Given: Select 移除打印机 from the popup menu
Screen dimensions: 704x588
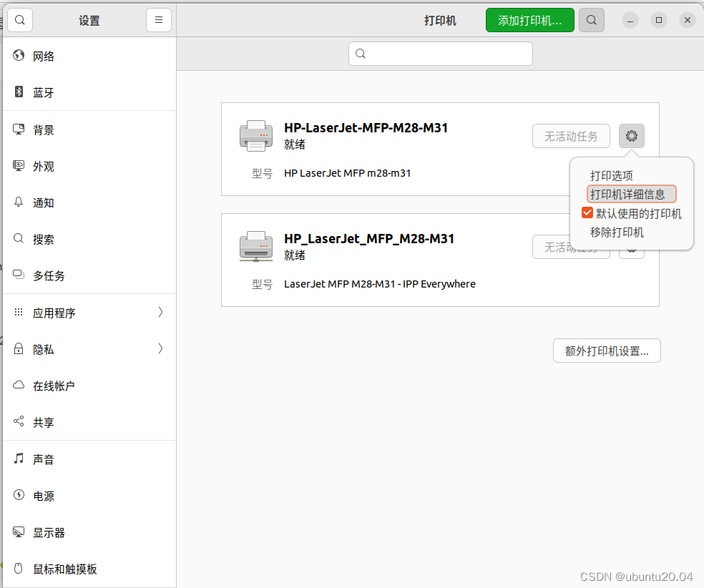Looking at the screenshot, I should coord(617,232).
